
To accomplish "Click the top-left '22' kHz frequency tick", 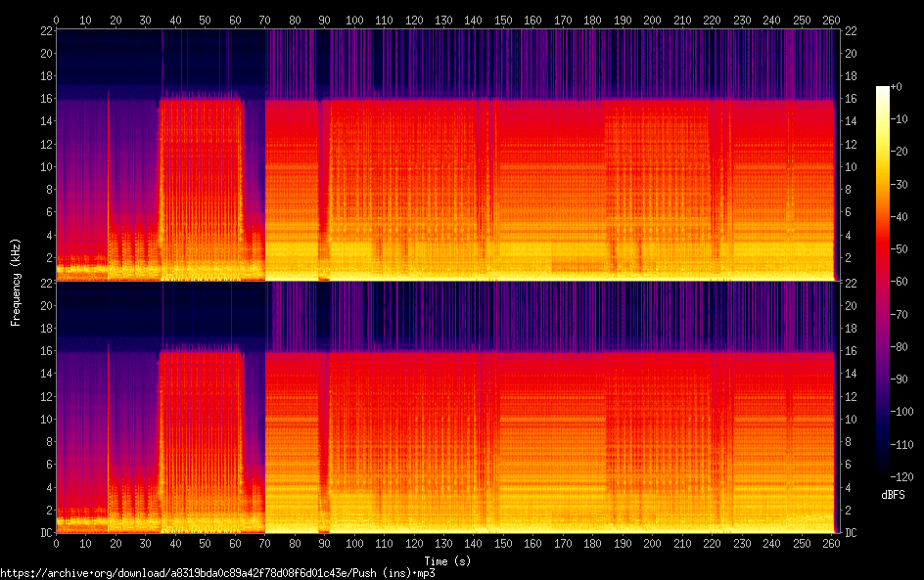I will coord(44,31).
